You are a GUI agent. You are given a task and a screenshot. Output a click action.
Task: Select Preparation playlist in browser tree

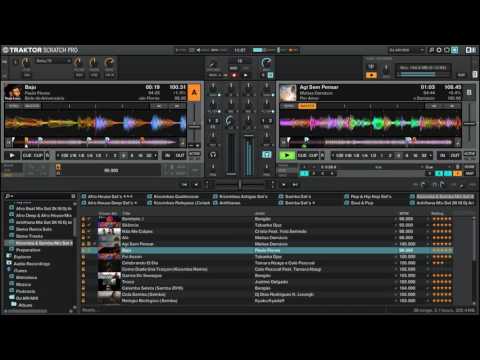[x=28, y=250]
